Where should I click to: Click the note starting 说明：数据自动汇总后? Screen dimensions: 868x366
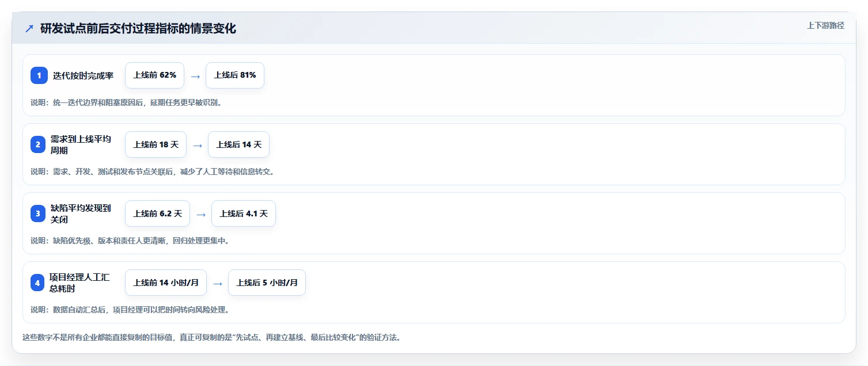point(130,310)
